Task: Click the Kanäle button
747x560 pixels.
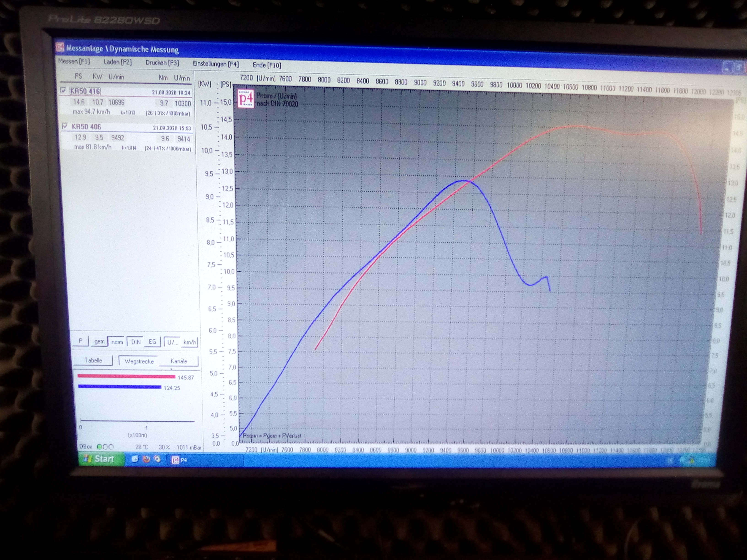Action: [x=179, y=361]
